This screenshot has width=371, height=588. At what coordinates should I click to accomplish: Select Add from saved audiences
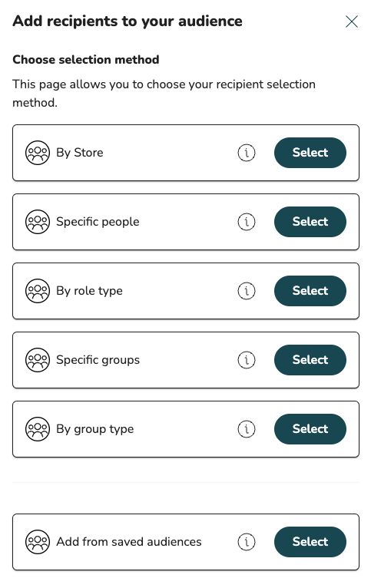[x=310, y=541]
